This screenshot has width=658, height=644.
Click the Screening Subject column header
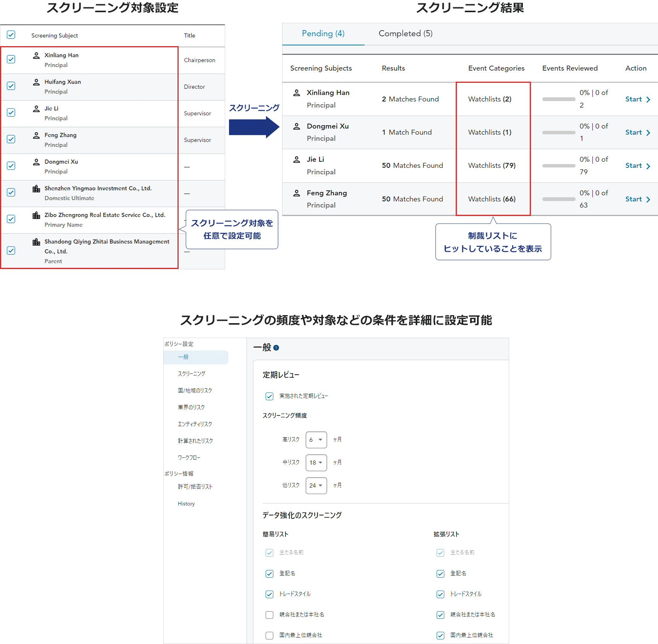(x=55, y=35)
